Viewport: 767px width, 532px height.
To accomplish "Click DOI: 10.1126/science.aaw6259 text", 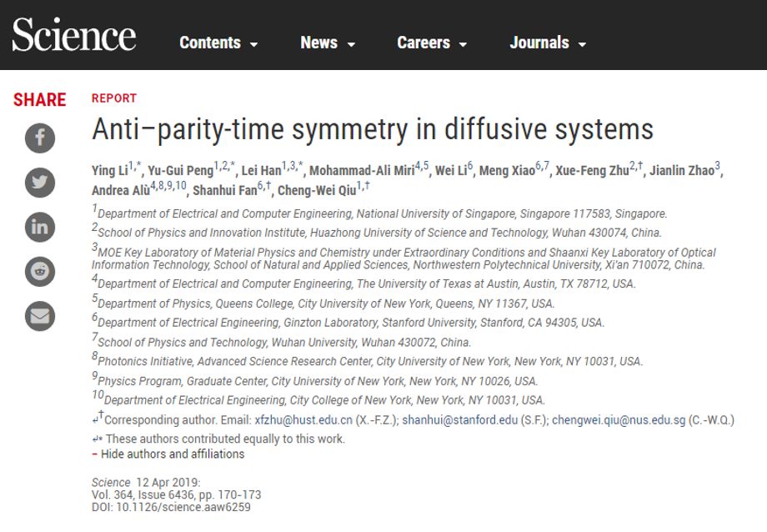I will [171, 507].
